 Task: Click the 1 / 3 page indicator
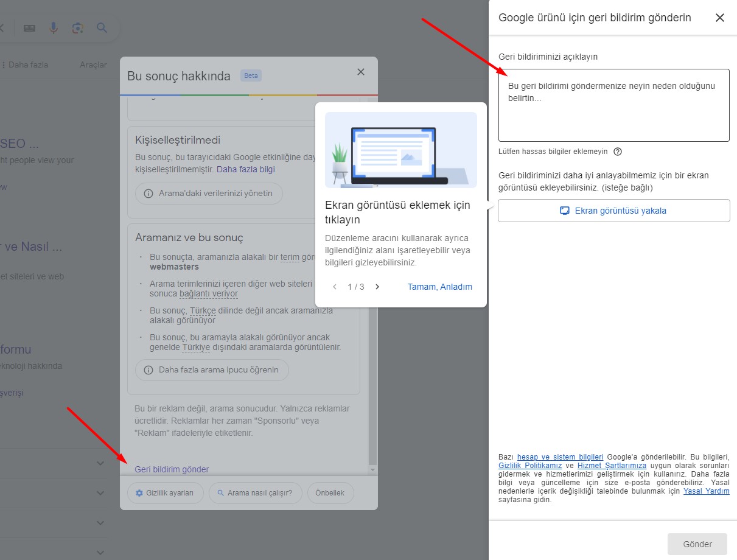(356, 287)
